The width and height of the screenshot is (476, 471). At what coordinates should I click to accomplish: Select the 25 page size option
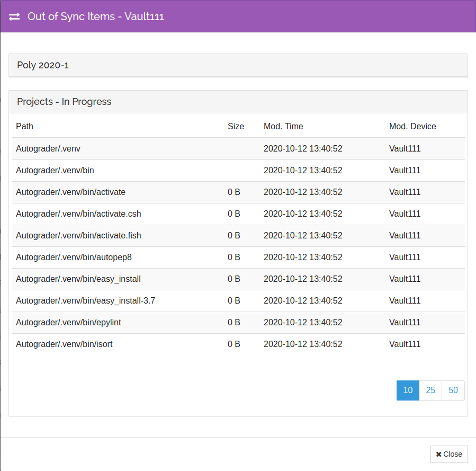[430, 390]
